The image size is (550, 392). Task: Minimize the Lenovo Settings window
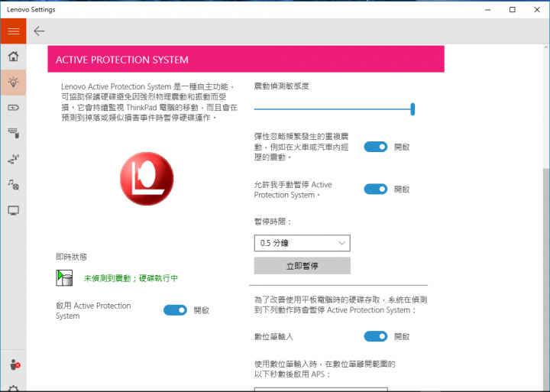[x=487, y=9]
